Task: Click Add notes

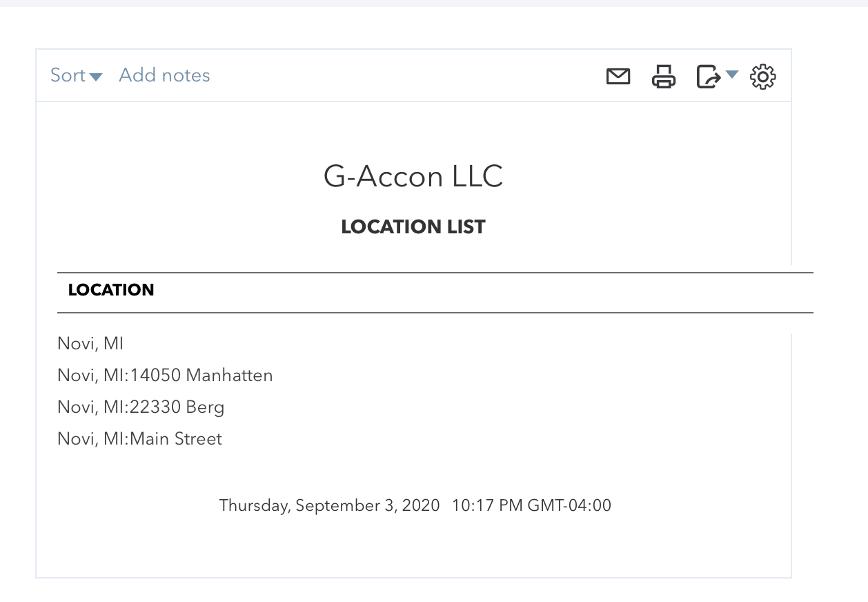Action: tap(164, 75)
